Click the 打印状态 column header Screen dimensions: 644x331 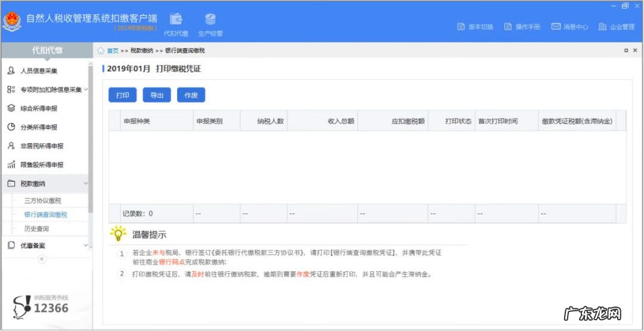click(x=451, y=121)
